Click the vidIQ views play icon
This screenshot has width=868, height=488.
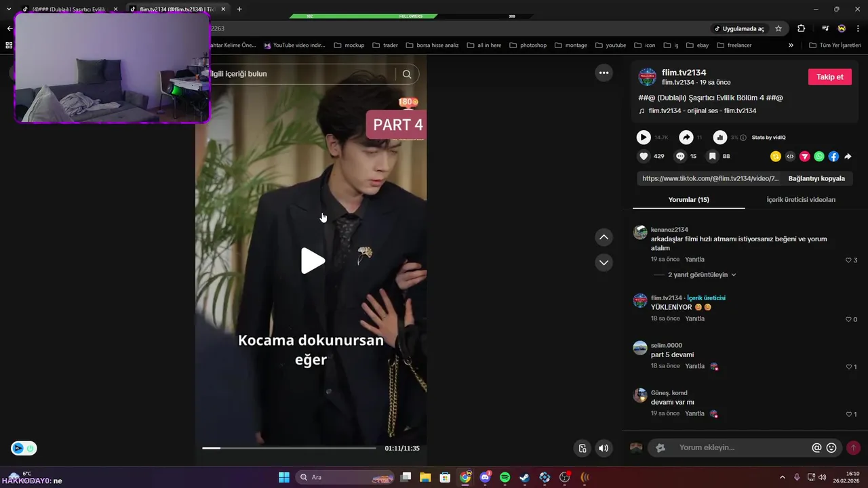pos(644,138)
